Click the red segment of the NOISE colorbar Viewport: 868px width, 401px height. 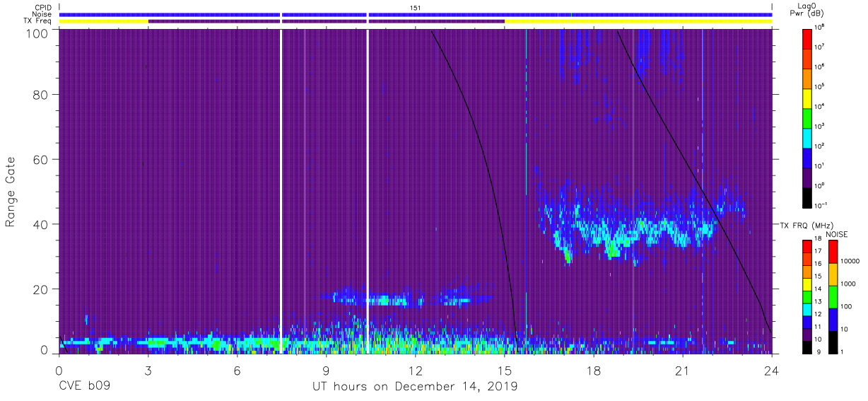[833, 252]
